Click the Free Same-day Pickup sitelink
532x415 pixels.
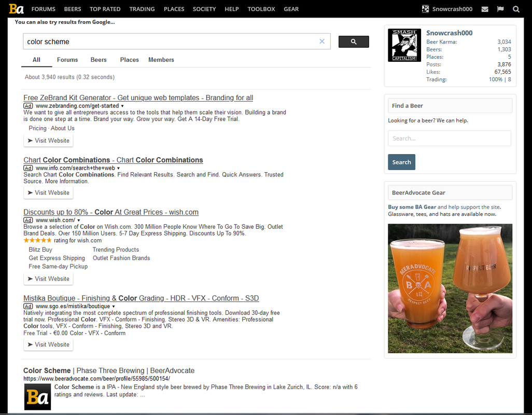(58, 267)
